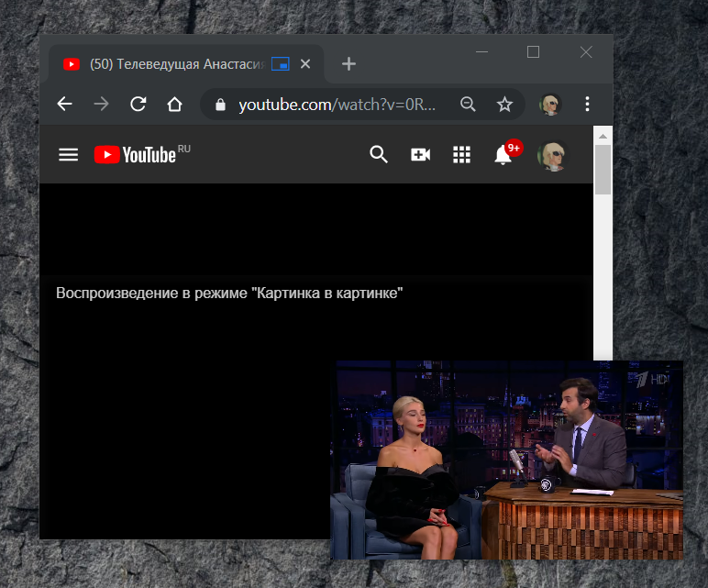View site info via the lock icon
The width and height of the screenshot is (708, 588).
(220, 105)
